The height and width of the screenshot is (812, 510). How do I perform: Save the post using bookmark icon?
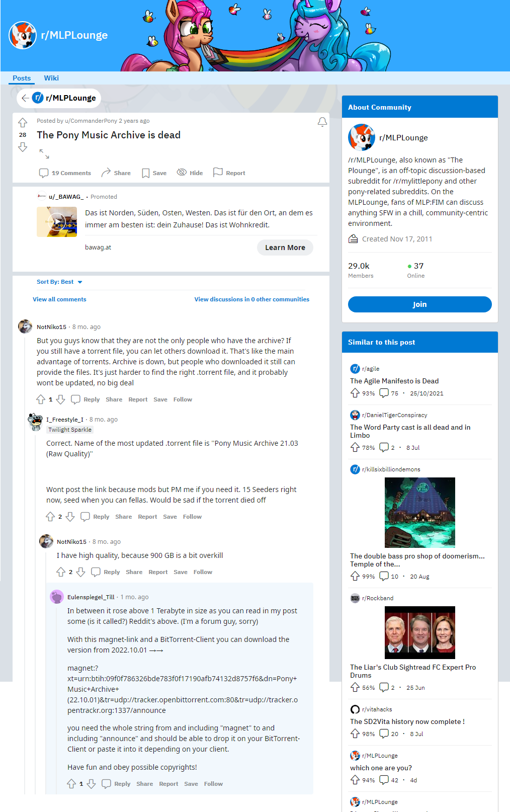(154, 173)
